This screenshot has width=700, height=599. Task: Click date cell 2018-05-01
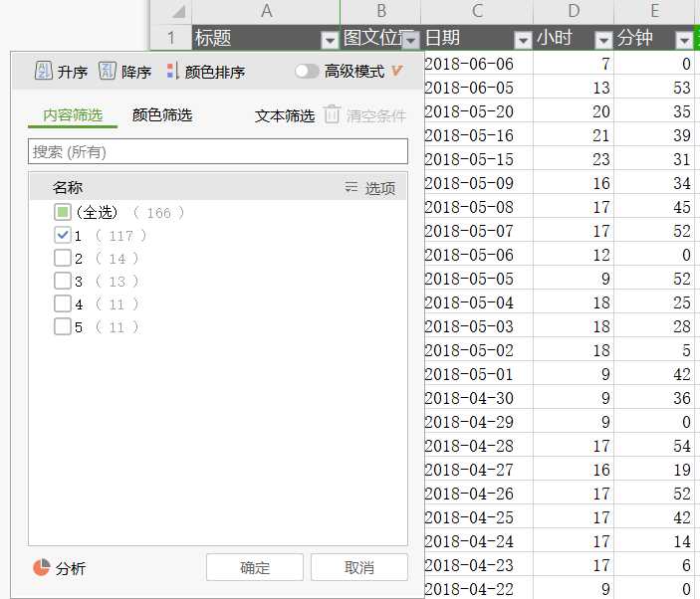click(x=479, y=374)
